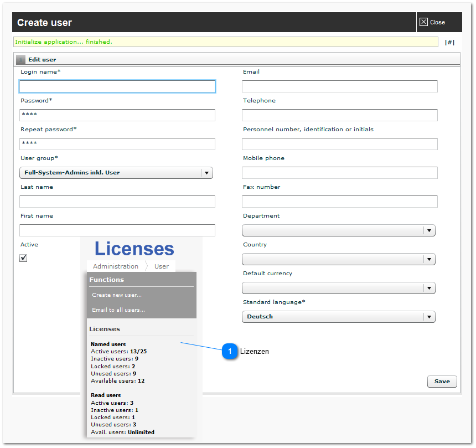Click the Create user dialog title
Viewport: 476px width, 448px height.
pyautogui.click(x=45, y=23)
